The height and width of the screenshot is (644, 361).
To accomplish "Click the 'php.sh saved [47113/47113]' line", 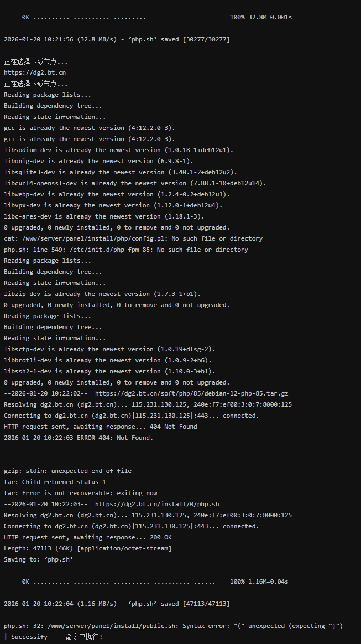I will (x=117, y=604).
